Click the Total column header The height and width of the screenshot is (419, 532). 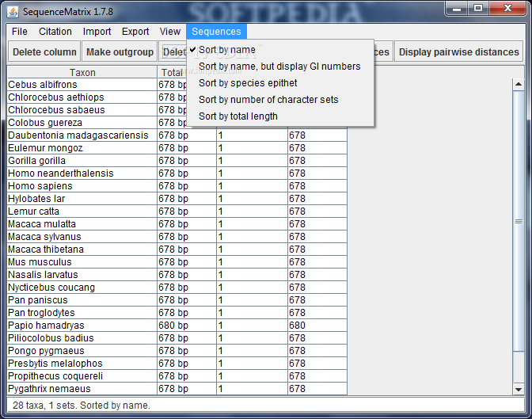pos(172,72)
